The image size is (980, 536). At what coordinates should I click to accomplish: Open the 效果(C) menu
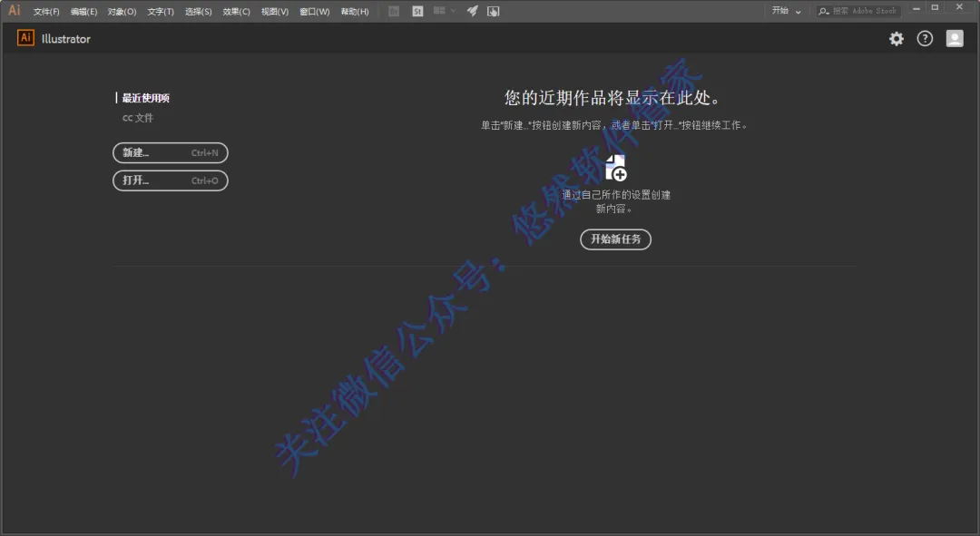pos(236,12)
